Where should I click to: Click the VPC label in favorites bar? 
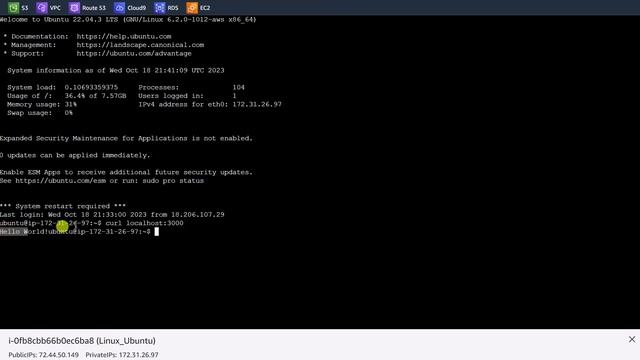[x=55, y=8]
